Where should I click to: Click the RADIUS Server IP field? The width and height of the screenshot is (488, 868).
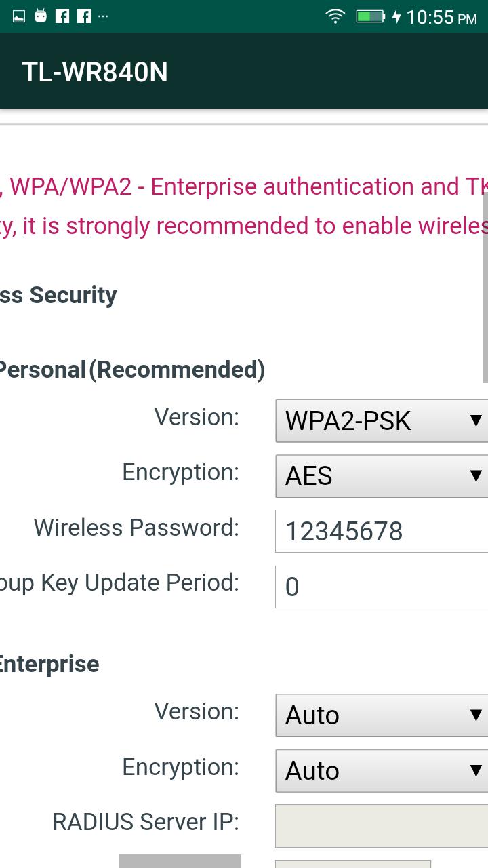tap(381, 826)
